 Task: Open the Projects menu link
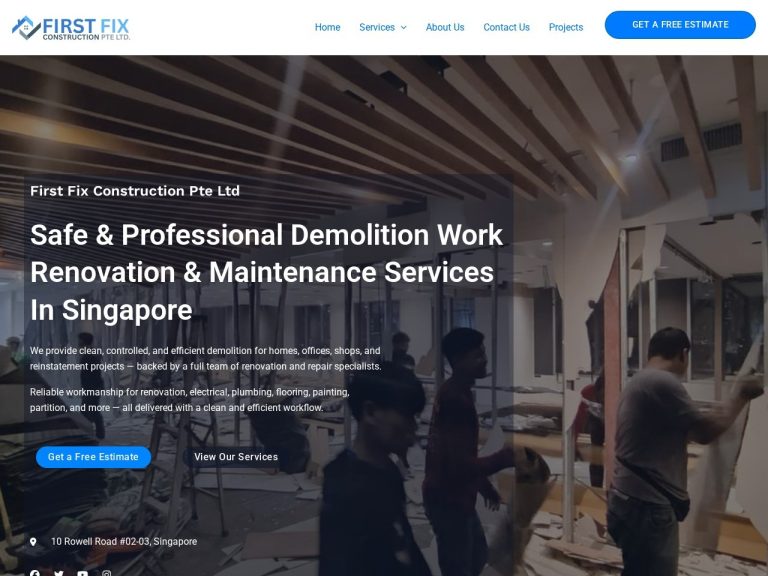click(566, 27)
